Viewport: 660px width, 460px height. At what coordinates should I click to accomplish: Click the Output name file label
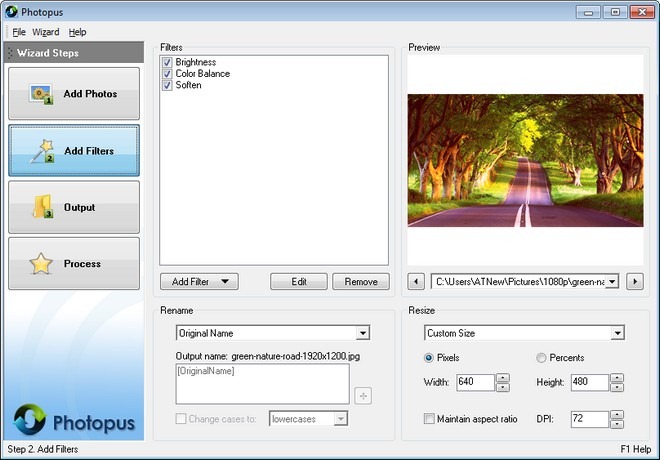[268, 356]
